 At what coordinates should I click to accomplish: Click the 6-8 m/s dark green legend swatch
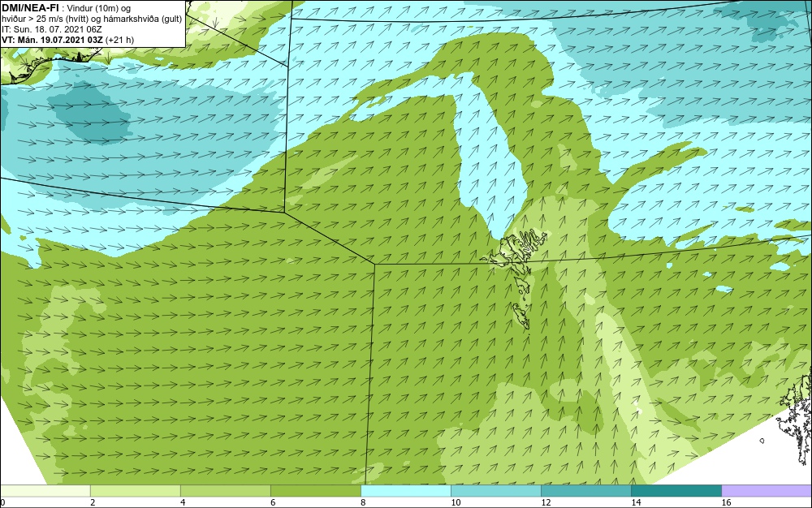point(315,491)
